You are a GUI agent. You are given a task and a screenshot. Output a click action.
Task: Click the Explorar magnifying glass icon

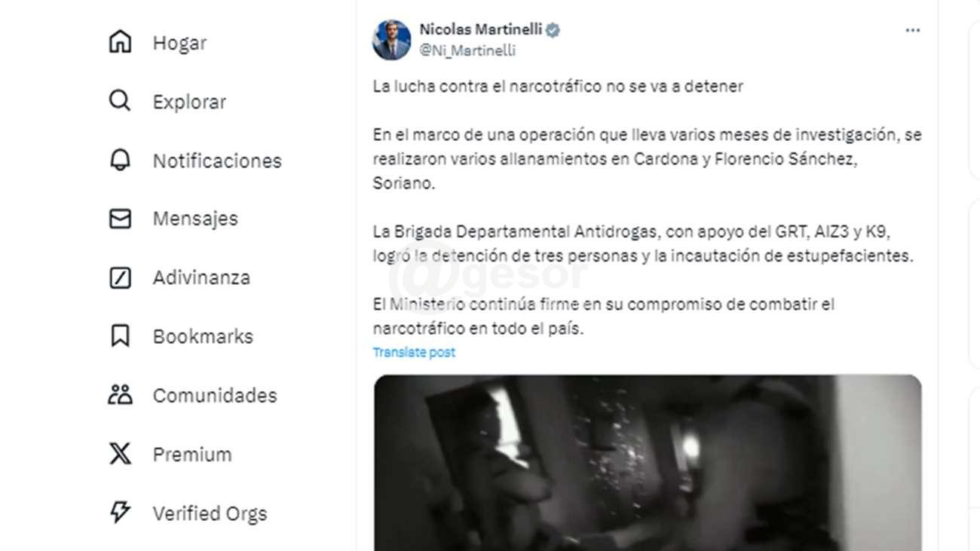click(x=120, y=101)
